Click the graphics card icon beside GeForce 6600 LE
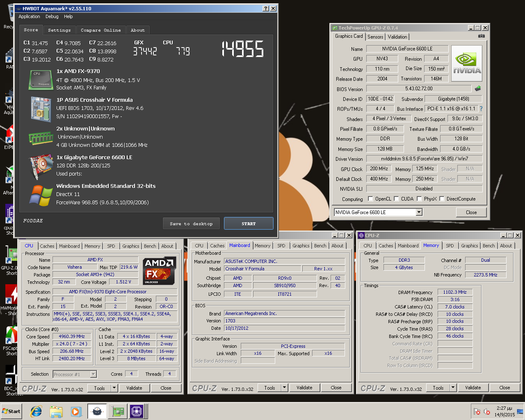Screen dimensions: 525x420 41,167
